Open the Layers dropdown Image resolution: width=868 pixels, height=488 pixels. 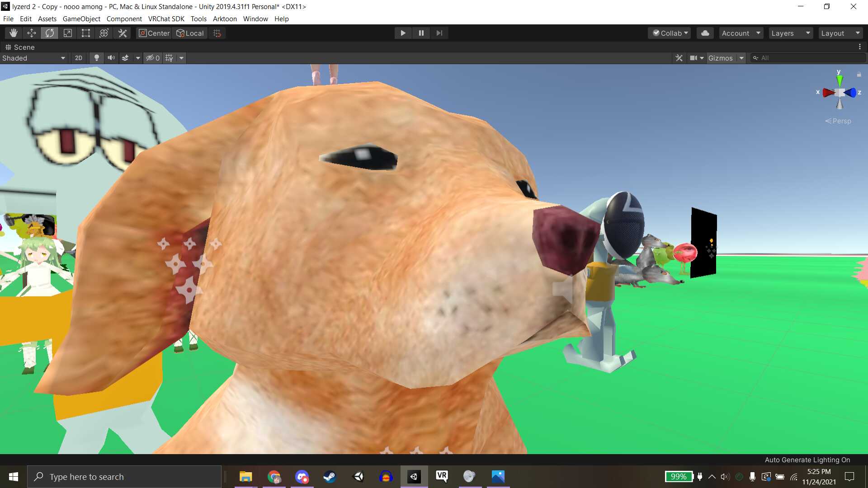point(790,33)
